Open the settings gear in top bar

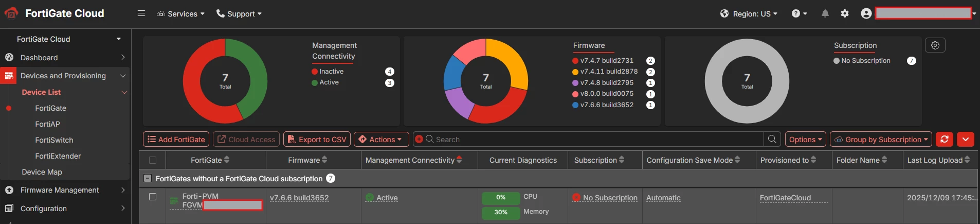pos(845,14)
